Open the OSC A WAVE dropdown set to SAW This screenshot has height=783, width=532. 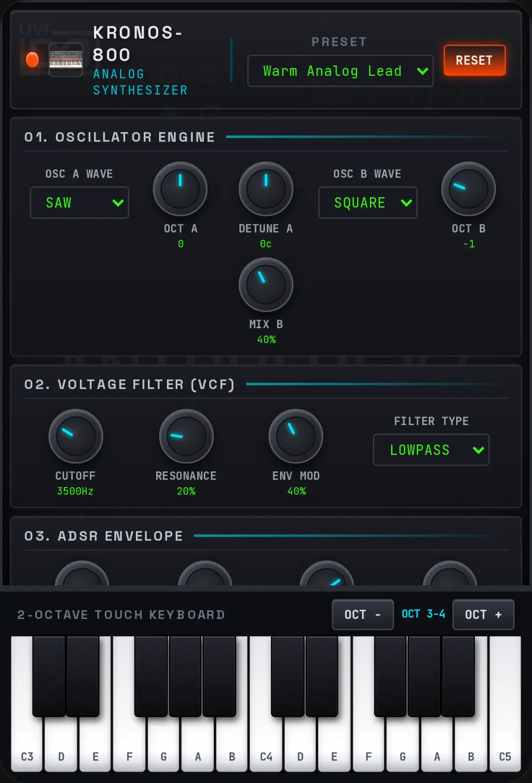point(79,202)
